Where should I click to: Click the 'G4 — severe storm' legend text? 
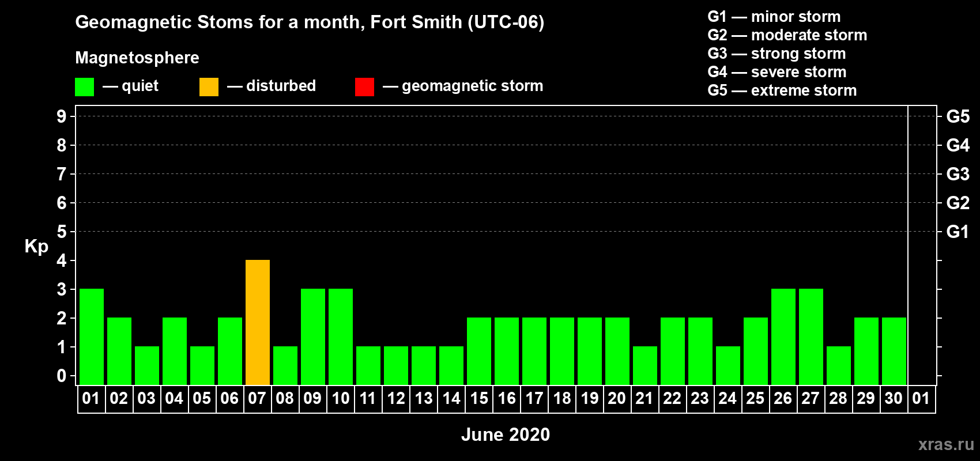click(x=777, y=72)
